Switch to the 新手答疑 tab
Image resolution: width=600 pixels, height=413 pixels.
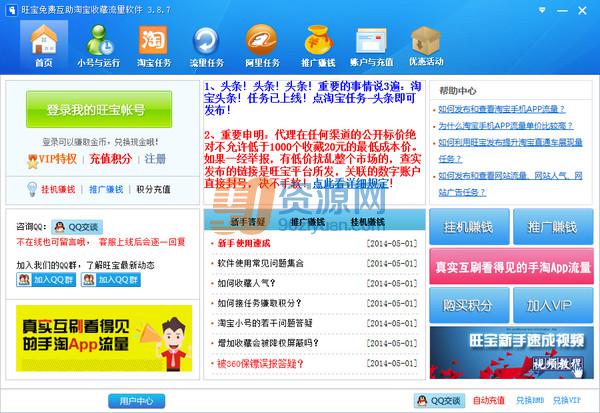(248, 222)
